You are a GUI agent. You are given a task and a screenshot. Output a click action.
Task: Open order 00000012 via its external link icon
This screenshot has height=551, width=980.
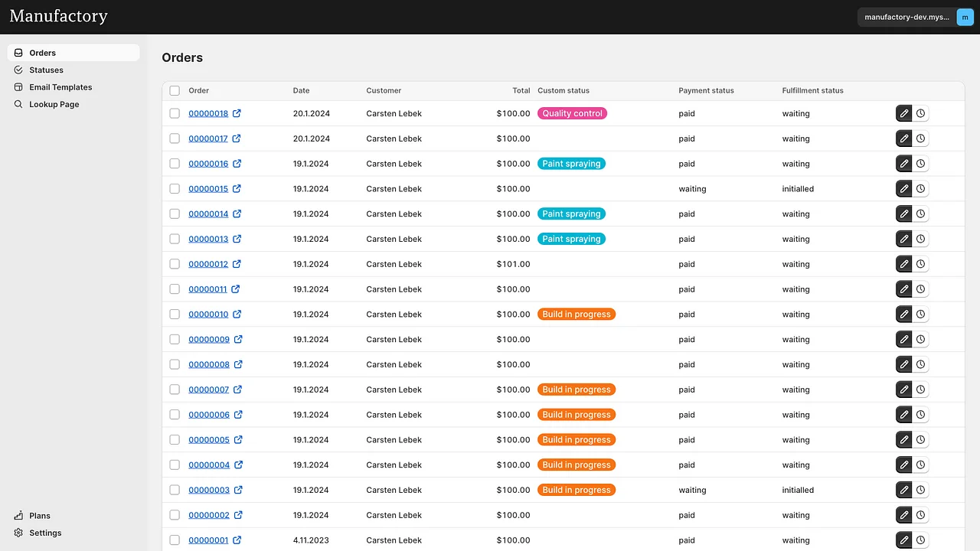point(237,263)
